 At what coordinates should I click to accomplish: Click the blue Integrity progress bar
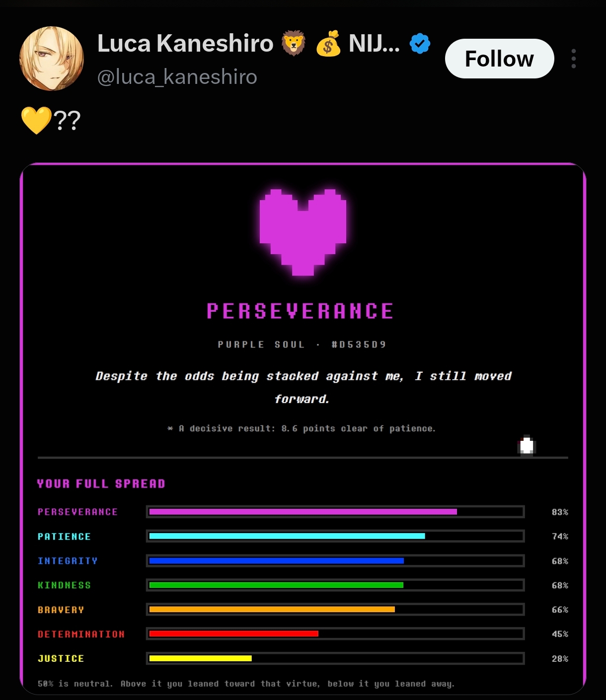[335, 560]
